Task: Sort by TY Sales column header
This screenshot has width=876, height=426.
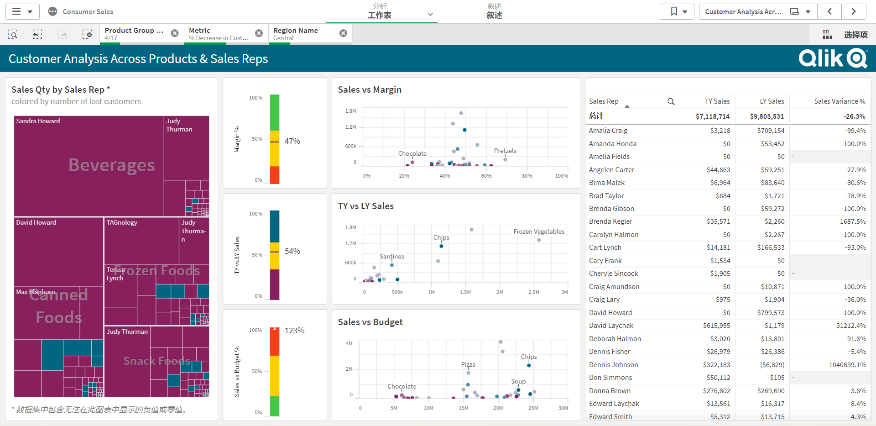Action: (717, 102)
